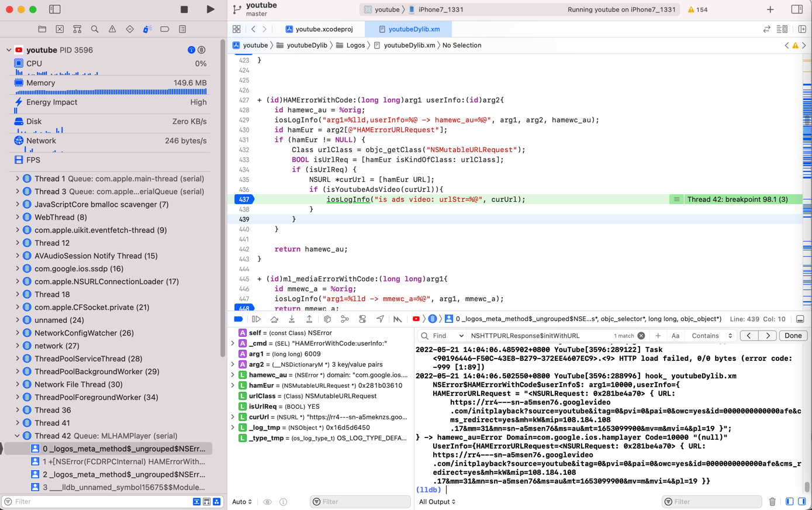Image resolution: width=812 pixels, height=510 pixels.
Task: Expand com.google.ios.ssdp (16) thread
Action: tap(18, 269)
